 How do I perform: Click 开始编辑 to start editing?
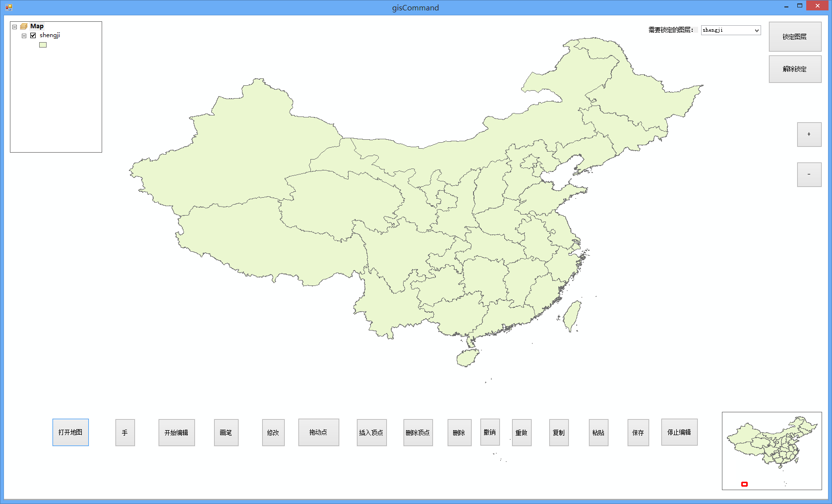click(x=177, y=433)
